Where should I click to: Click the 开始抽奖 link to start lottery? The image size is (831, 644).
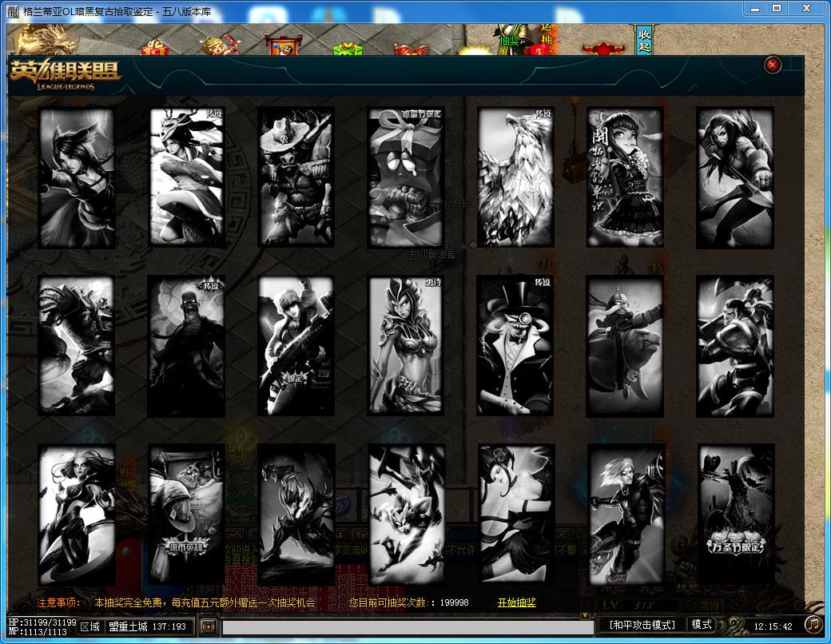pyautogui.click(x=516, y=602)
